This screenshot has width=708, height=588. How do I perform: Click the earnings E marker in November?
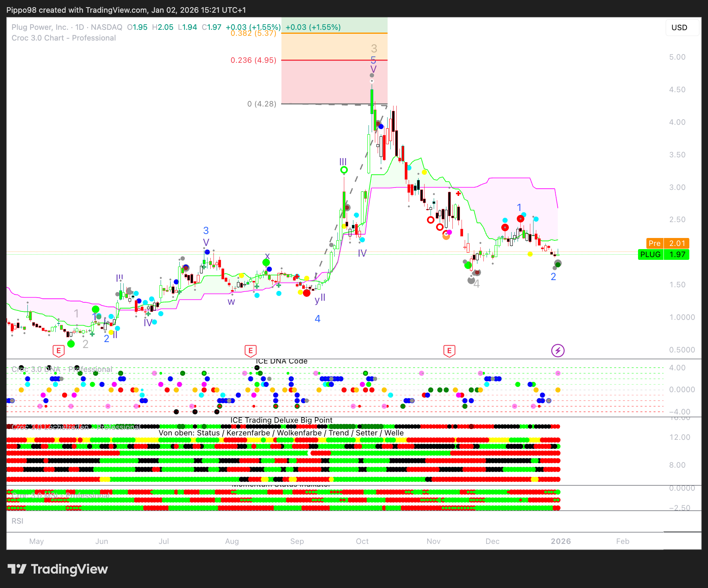[449, 351]
